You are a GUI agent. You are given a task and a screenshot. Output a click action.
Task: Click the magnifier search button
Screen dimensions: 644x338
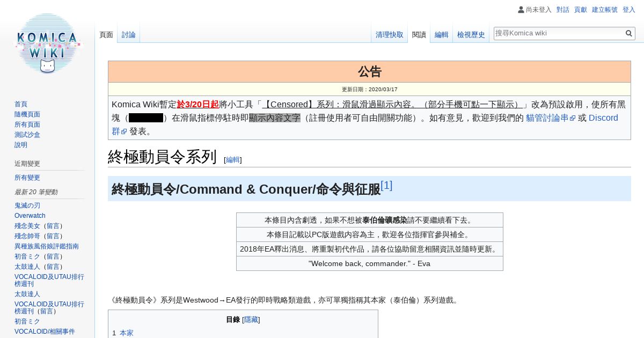(x=629, y=33)
